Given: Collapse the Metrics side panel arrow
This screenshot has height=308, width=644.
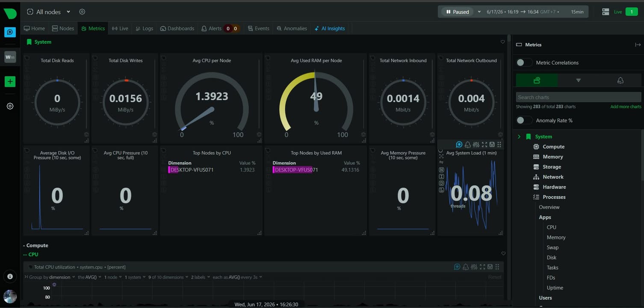Looking at the screenshot, I should pos(638,44).
